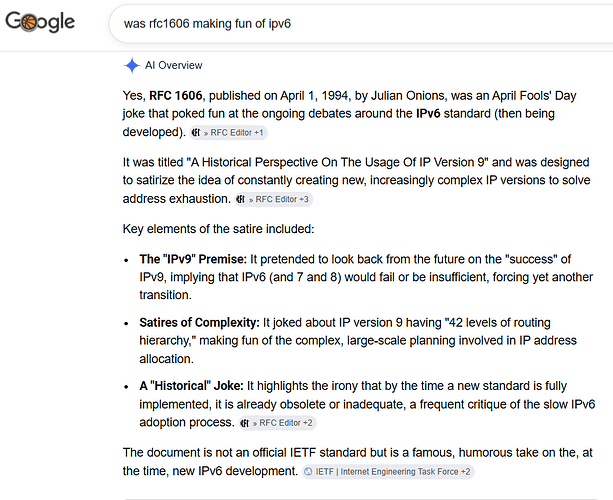Expand the RFC Editor +1 source chip
Image resolution: width=613 pixels, height=500 pixels.
(228, 133)
